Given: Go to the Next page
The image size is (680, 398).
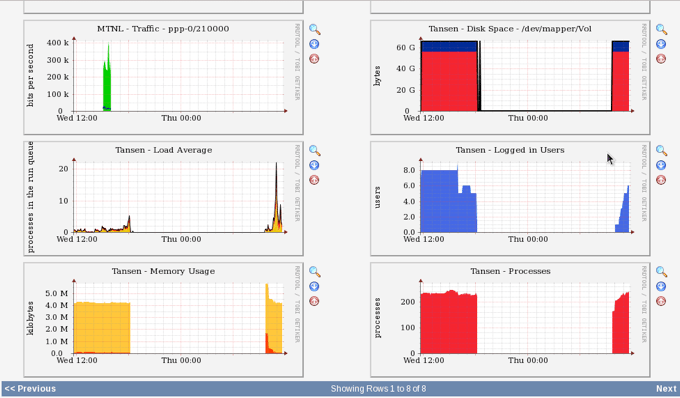Looking at the screenshot, I should [x=666, y=388].
